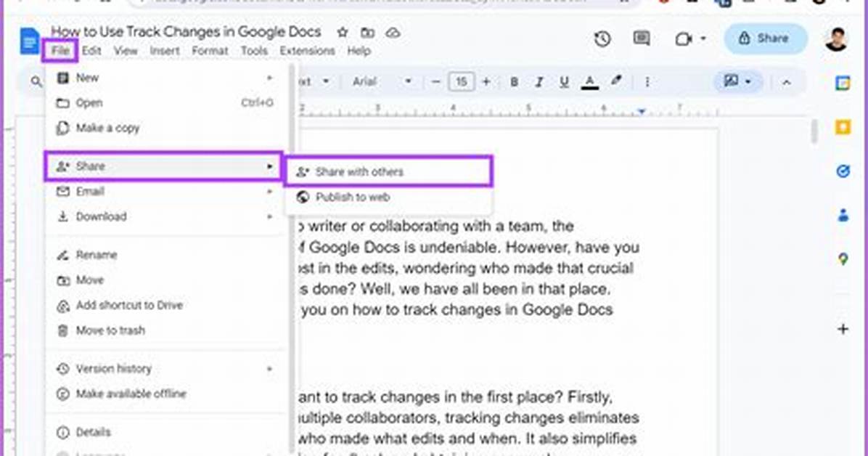Open the Calendar side panel icon
The height and width of the screenshot is (456, 868).
pos(843,83)
